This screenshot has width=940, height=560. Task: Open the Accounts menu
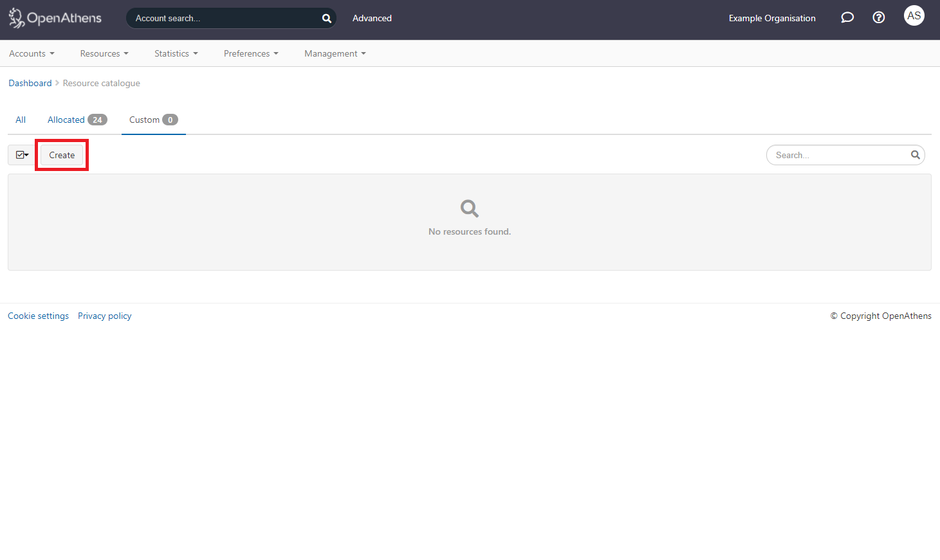pyautogui.click(x=31, y=53)
